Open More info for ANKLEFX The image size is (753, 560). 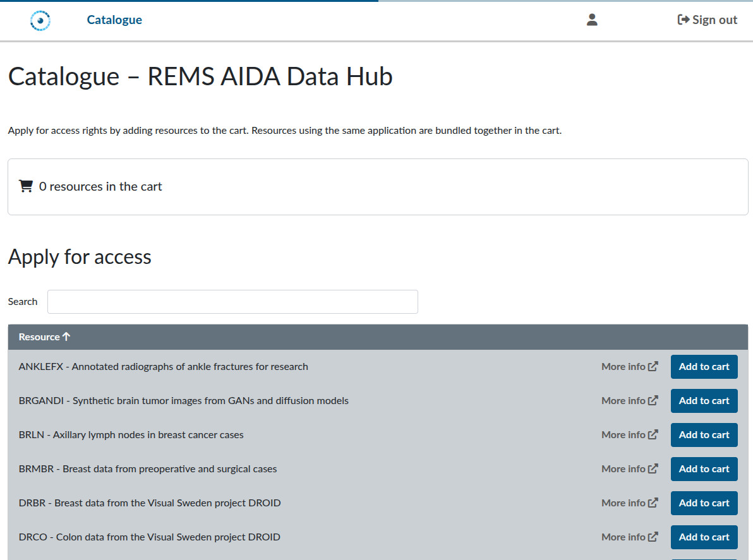(x=629, y=367)
